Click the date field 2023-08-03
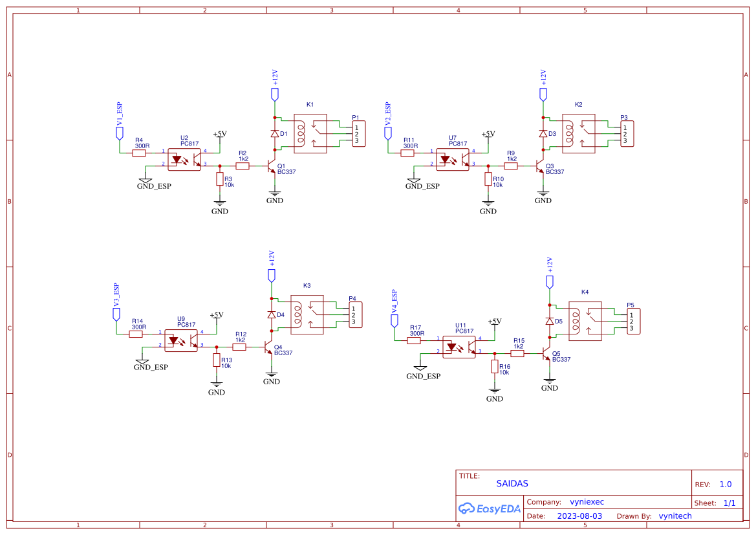Viewport: 756px width, 535px height. 580,516
